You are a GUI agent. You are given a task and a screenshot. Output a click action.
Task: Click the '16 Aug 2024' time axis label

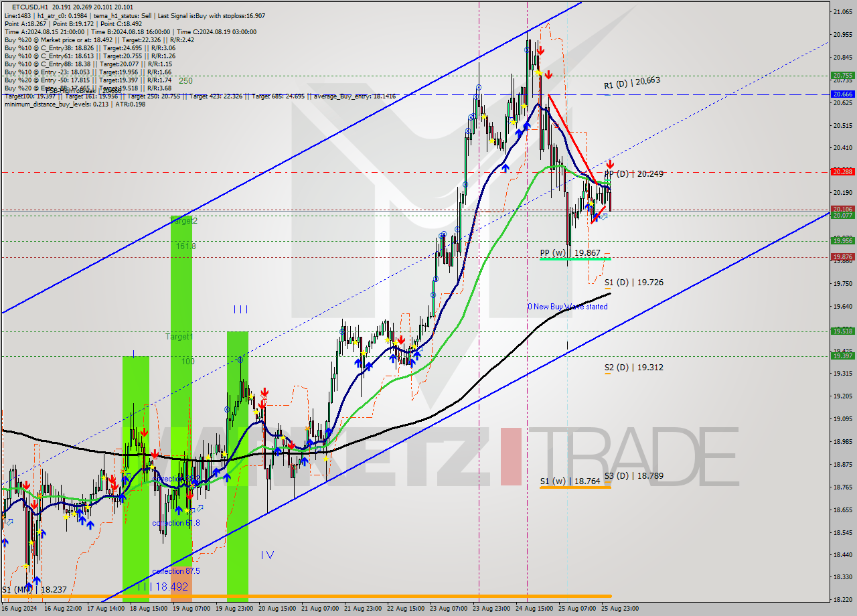19,609
